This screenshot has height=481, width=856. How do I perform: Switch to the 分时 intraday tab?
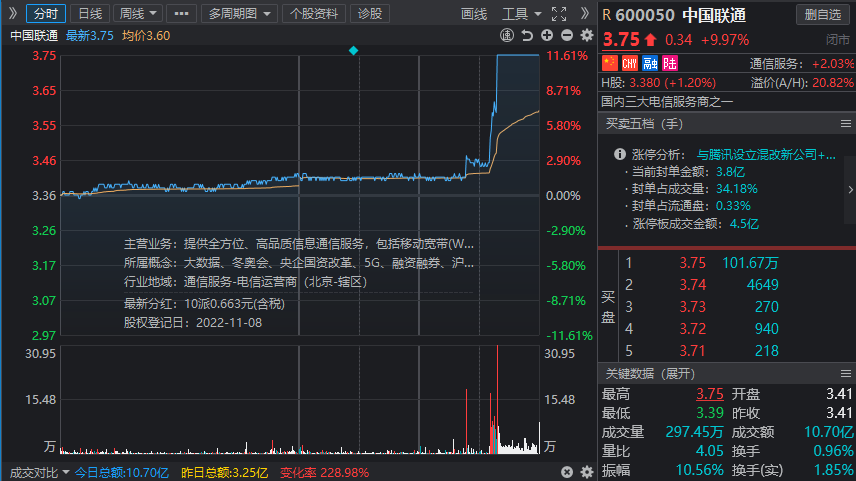click(x=46, y=14)
